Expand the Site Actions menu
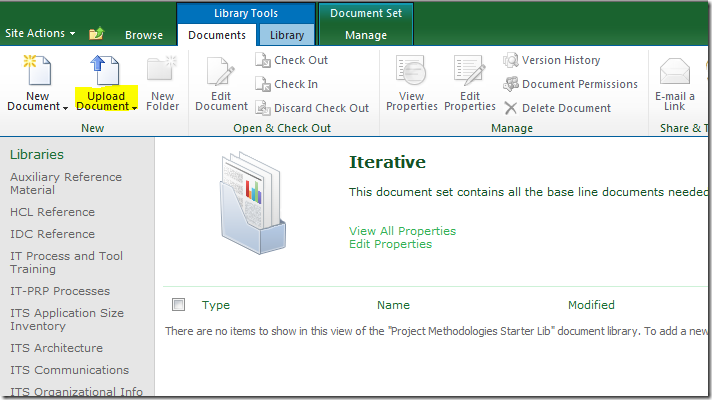 (x=40, y=33)
